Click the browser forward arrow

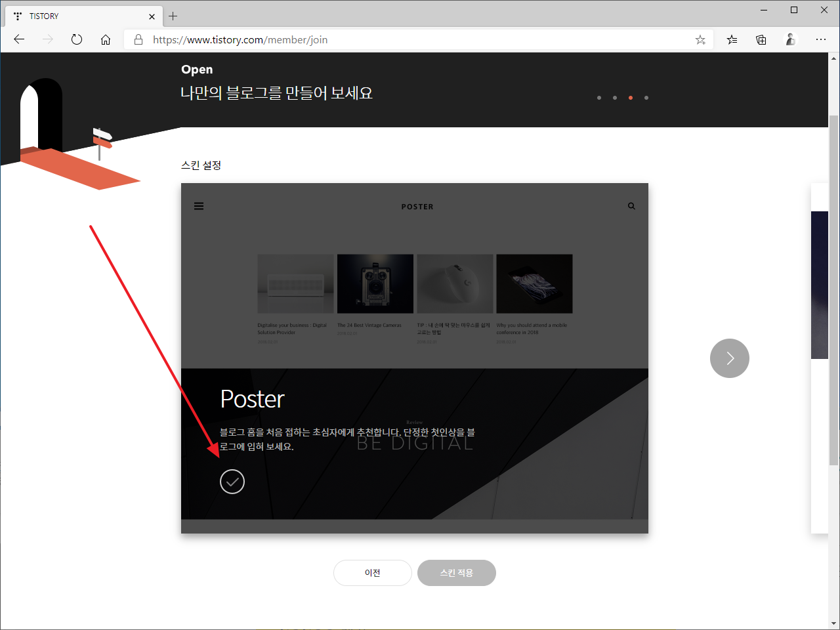pos(48,39)
